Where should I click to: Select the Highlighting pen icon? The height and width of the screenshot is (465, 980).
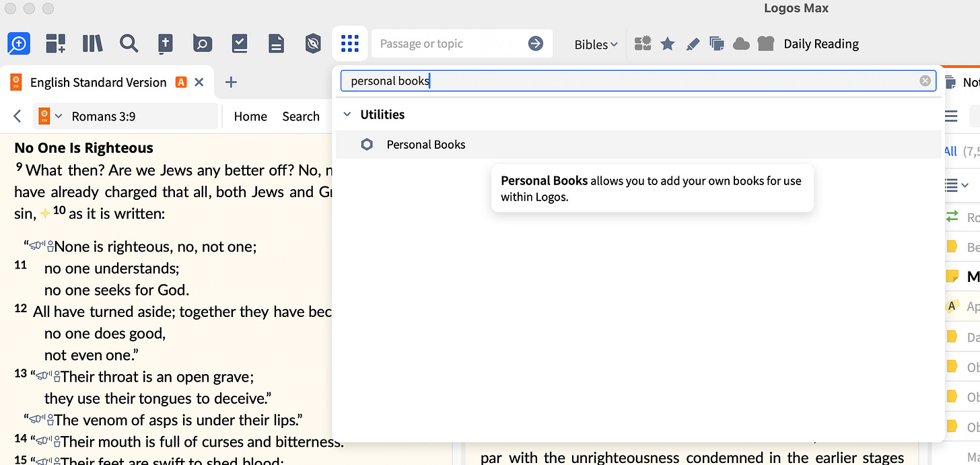click(x=693, y=43)
